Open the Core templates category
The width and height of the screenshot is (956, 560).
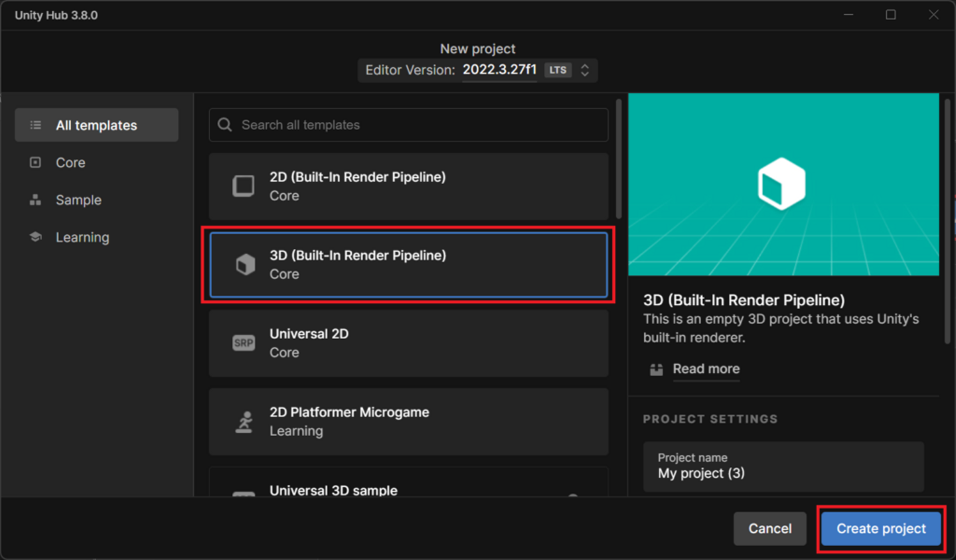click(70, 163)
